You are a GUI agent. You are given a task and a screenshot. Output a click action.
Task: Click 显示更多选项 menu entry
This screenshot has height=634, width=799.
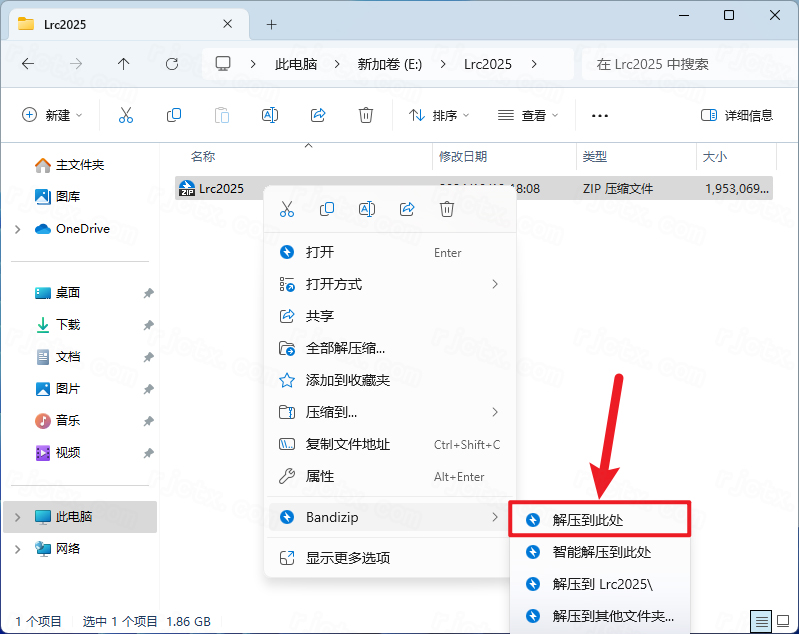(x=347, y=558)
